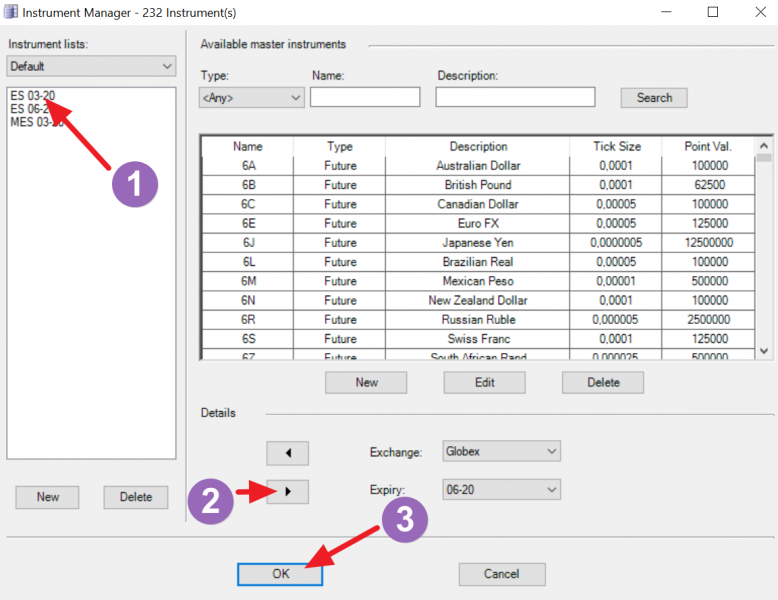
Task: Click the Description column header
Action: point(478,146)
